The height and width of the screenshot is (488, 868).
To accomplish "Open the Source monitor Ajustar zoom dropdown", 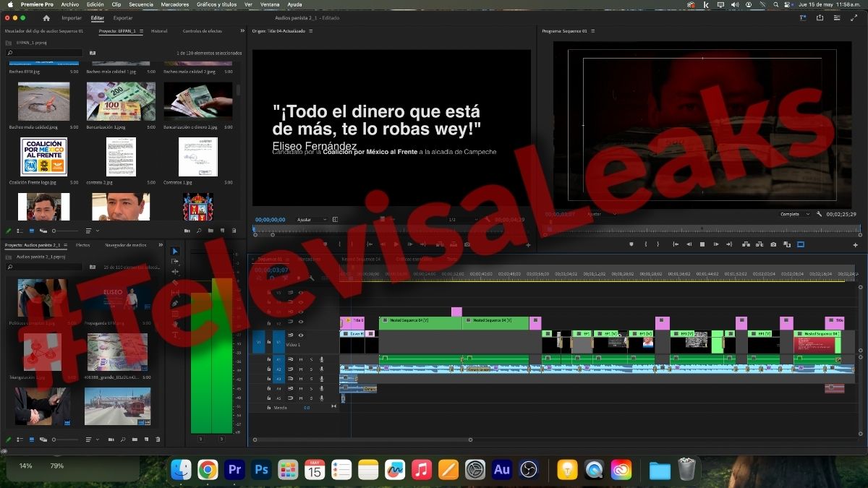I will click(312, 219).
